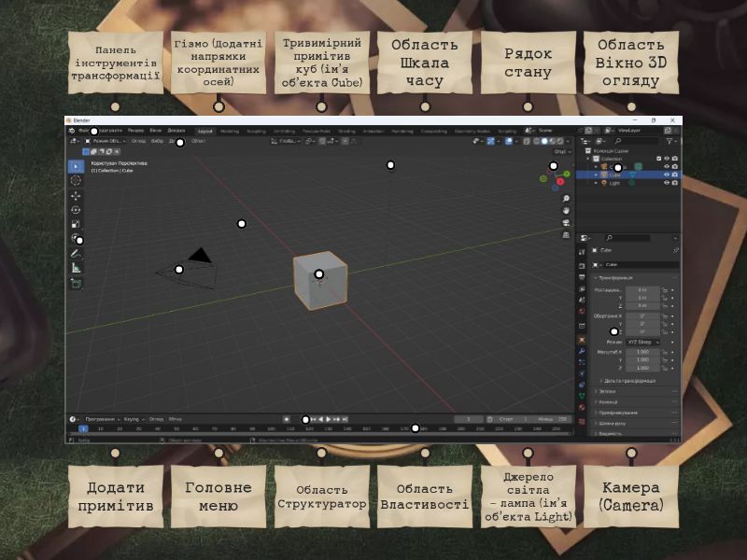The width and height of the screenshot is (747, 560).
Task: Choose the Annotate pencil tool
Action: 77,253
